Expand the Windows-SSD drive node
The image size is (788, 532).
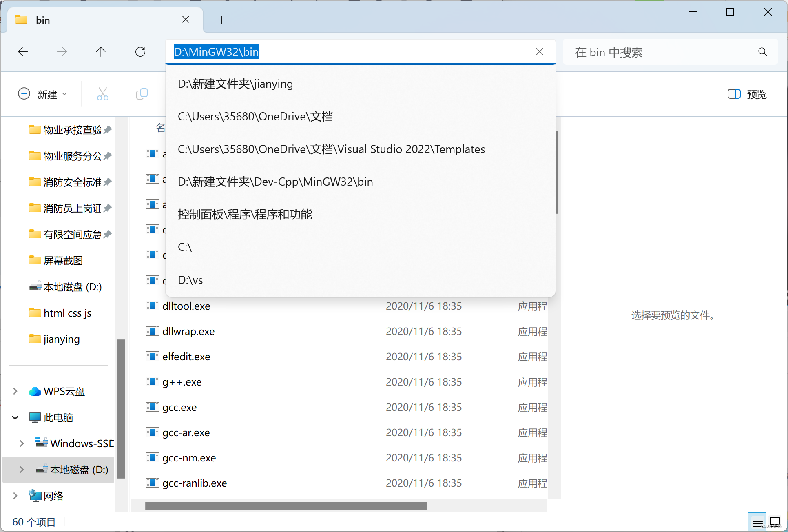[x=22, y=443]
